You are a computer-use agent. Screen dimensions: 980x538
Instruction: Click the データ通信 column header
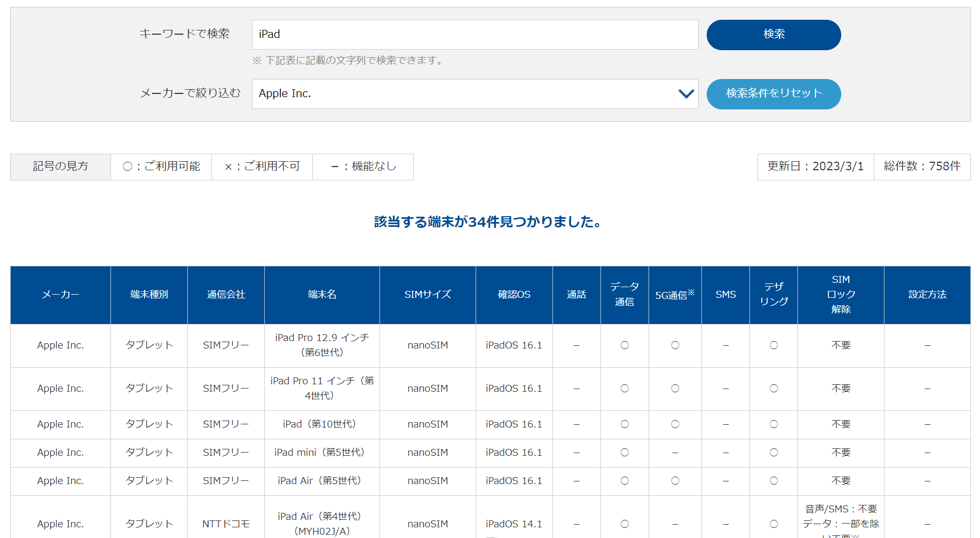(x=625, y=295)
